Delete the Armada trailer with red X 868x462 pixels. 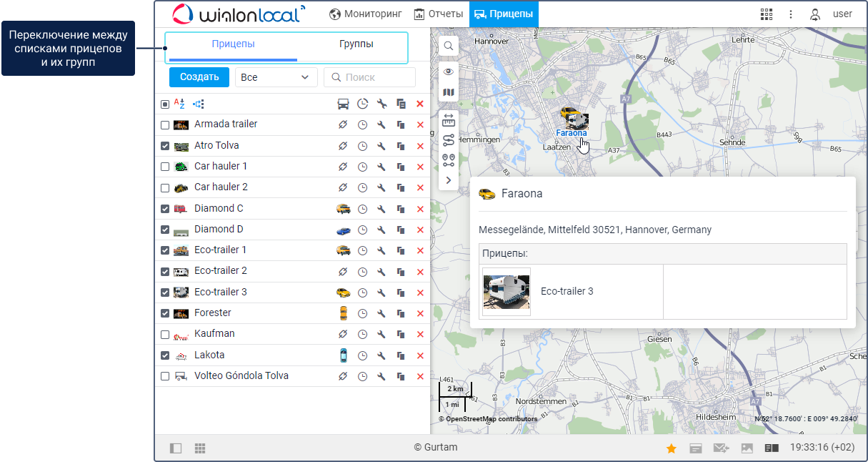pyautogui.click(x=420, y=125)
